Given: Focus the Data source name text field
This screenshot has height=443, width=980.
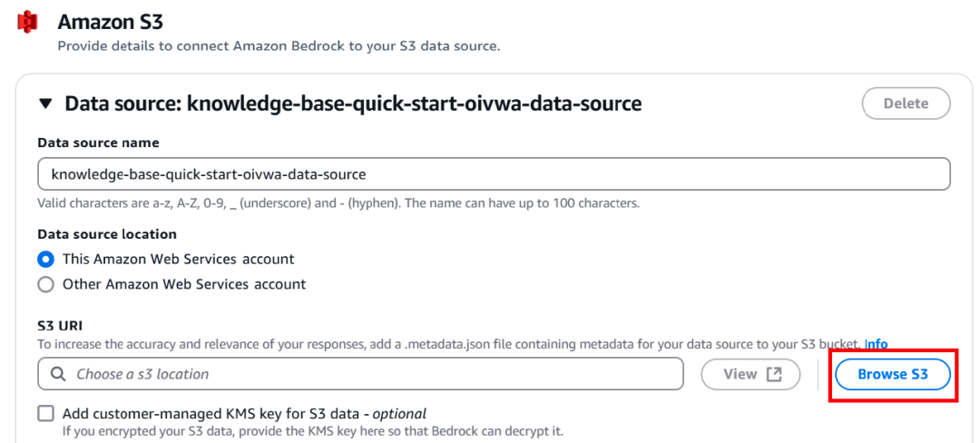Looking at the screenshot, I should pyautogui.click(x=494, y=173).
